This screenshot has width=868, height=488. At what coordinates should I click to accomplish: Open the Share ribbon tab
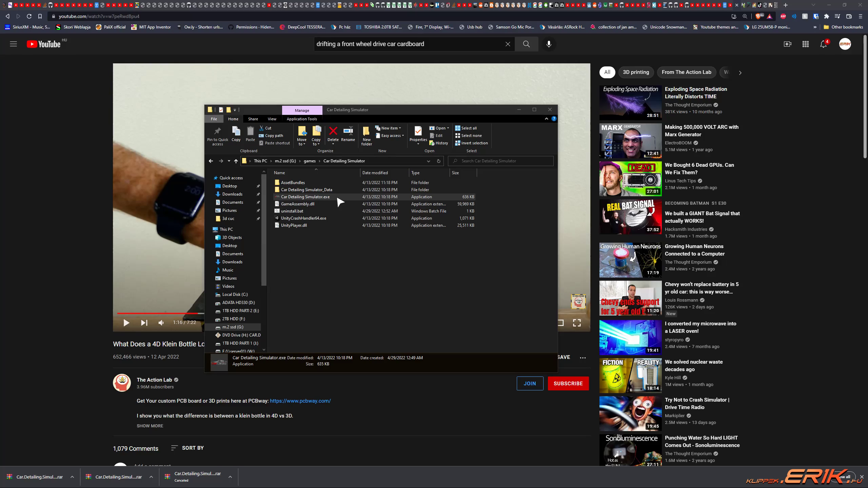(253, 119)
